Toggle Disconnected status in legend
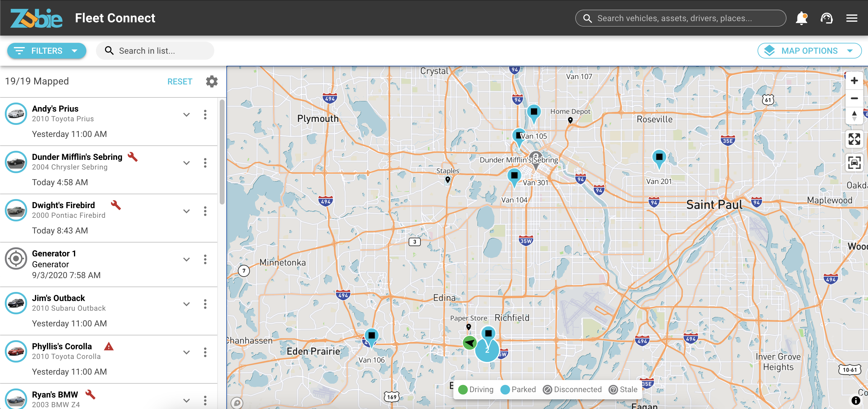Image resolution: width=868 pixels, height=409 pixels. (572, 389)
